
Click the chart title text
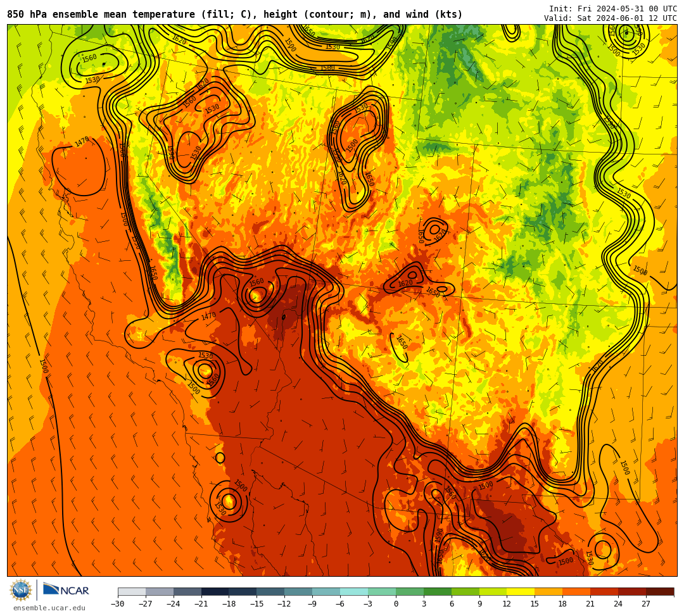pos(235,15)
